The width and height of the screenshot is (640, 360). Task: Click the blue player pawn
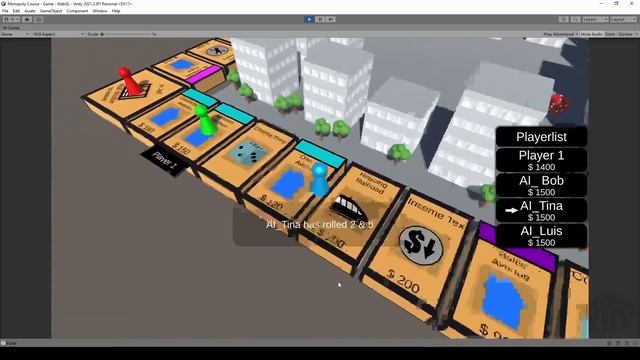[320, 180]
